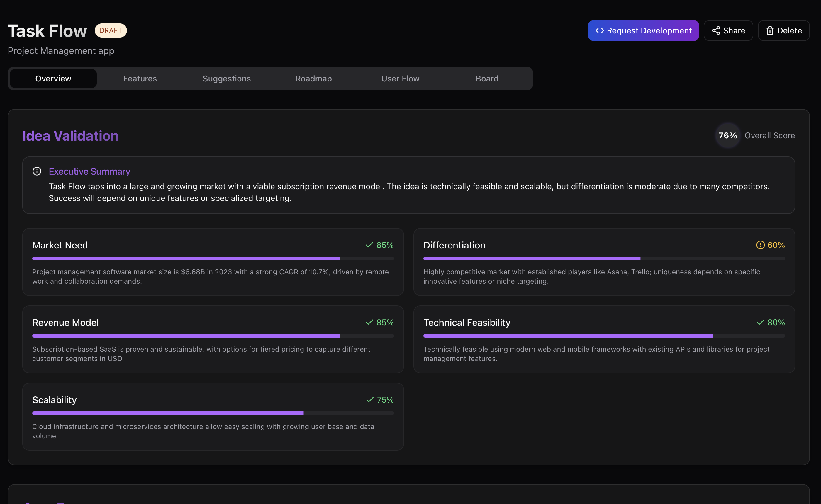821x504 pixels.
Task: Click the 76% overall score circle
Action: [x=728, y=136]
